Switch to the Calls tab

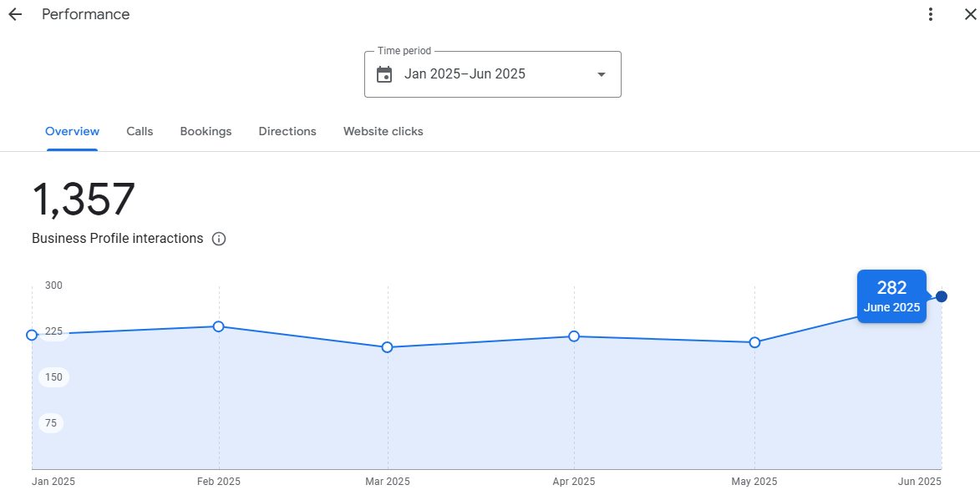click(x=140, y=131)
